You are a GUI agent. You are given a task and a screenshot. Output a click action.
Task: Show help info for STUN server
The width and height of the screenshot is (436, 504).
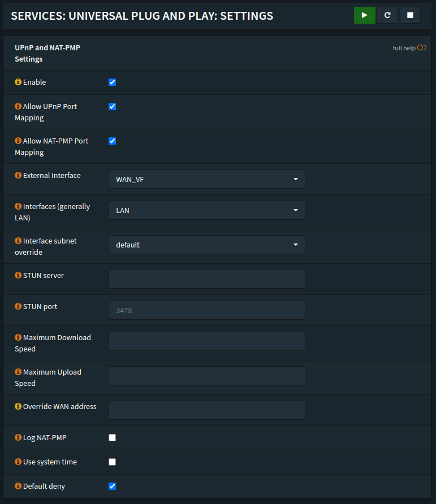18,275
